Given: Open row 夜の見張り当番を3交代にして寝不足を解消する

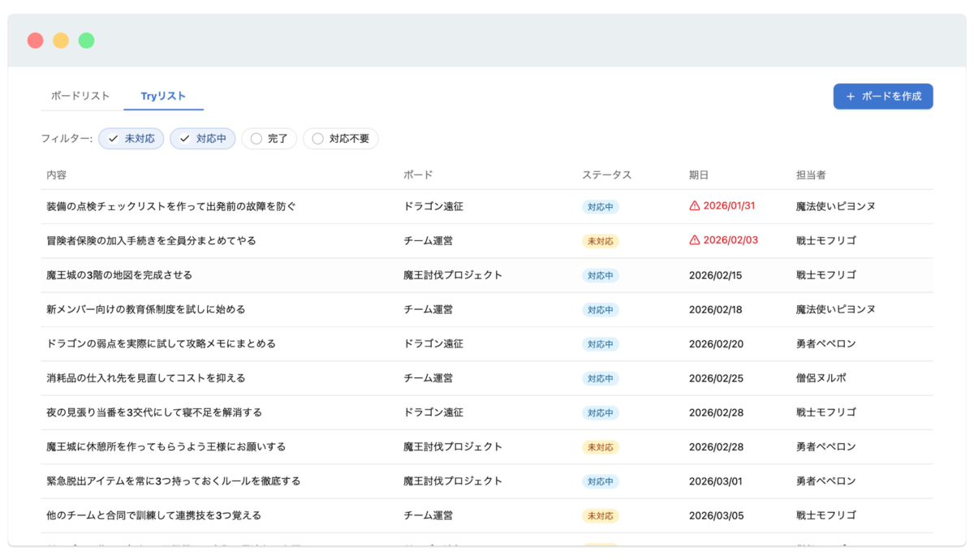Looking at the screenshot, I should (x=487, y=412).
